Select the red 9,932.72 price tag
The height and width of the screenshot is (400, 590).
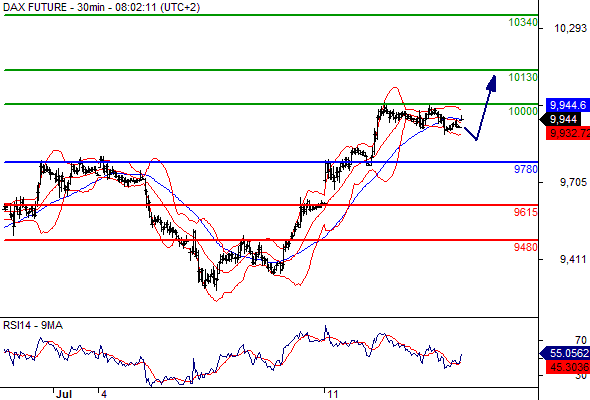pyautogui.click(x=568, y=133)
